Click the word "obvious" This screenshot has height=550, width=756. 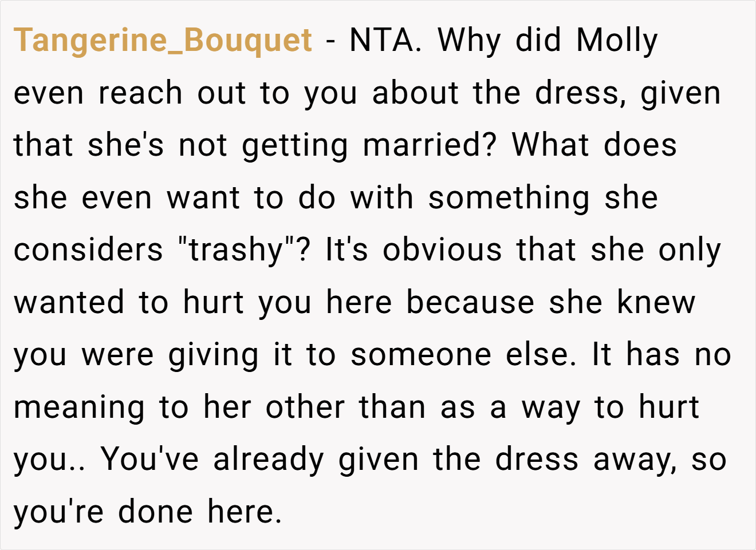click(x=443, y=250)
